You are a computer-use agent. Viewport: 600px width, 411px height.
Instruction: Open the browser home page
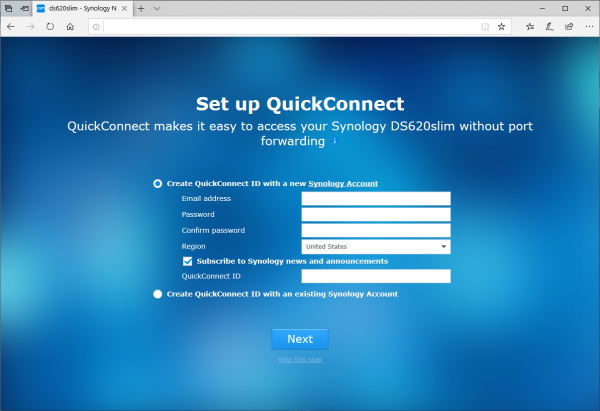[70, 27]
